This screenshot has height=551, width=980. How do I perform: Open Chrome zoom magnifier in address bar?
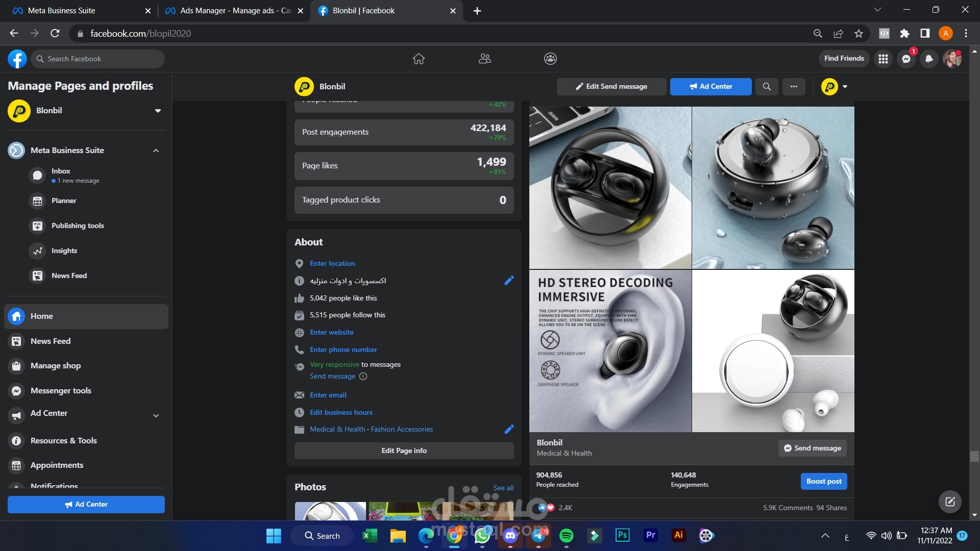pos(818,34)
